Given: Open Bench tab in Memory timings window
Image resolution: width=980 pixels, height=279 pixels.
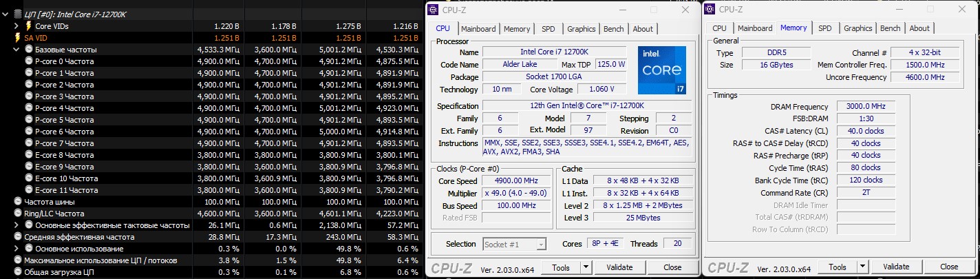Looking at the screenshot, I should pyautogui.click(x=891, y=29).
